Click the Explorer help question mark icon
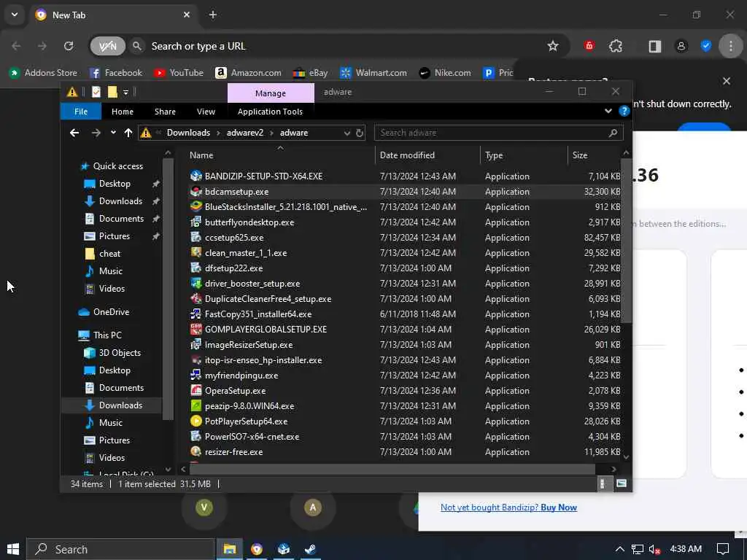Screen dimensions: 747x560 [x=624, y=111]
